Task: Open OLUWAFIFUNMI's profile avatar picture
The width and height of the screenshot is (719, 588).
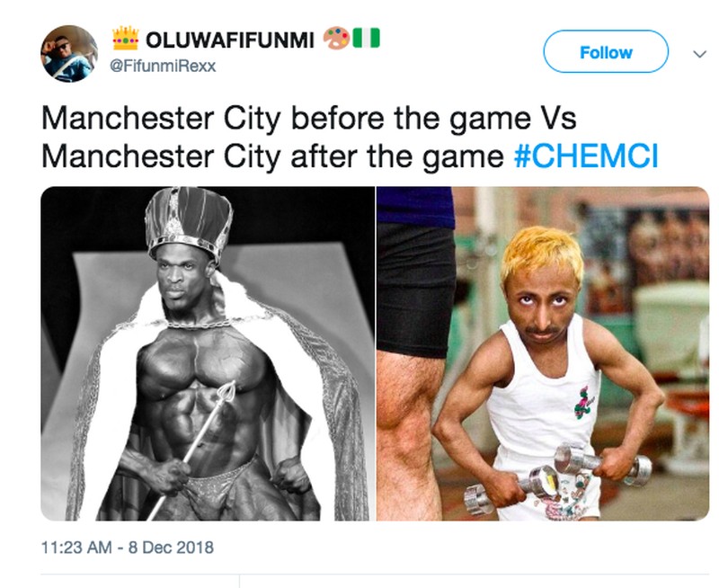Action: click(69, 54)
